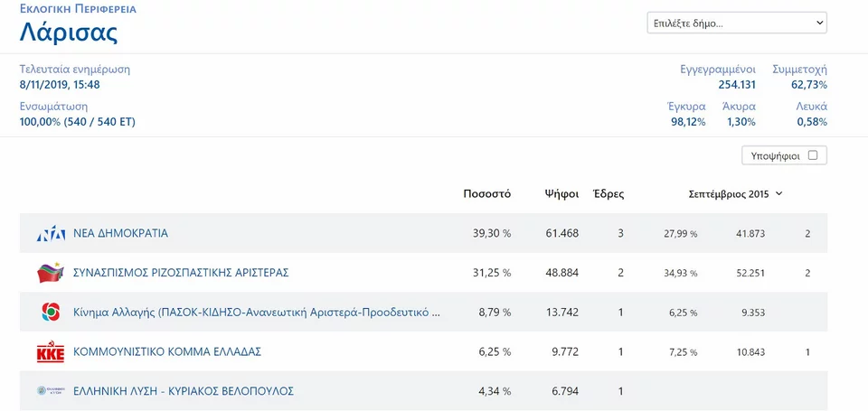Open ΚΟΜΜΟΥΝΙΣΤΙΚΟ ΚΟΜΜΑ ΕΛΛΑΔΑΣ link

167,351
